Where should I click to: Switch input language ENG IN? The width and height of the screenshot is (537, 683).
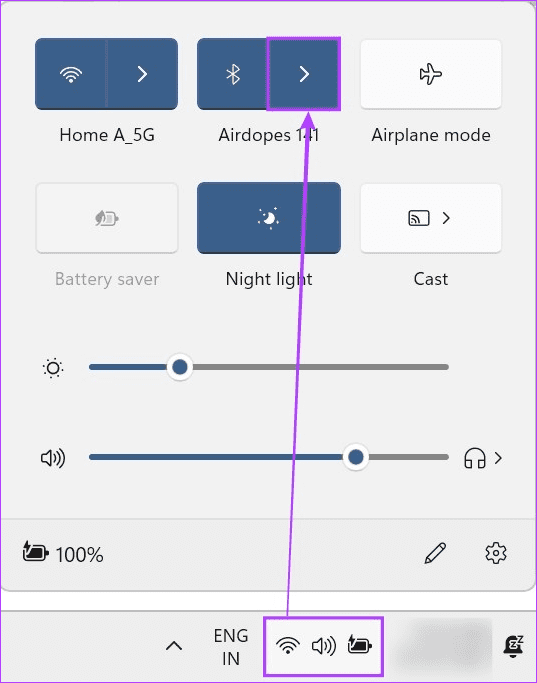tap(231, 647)
